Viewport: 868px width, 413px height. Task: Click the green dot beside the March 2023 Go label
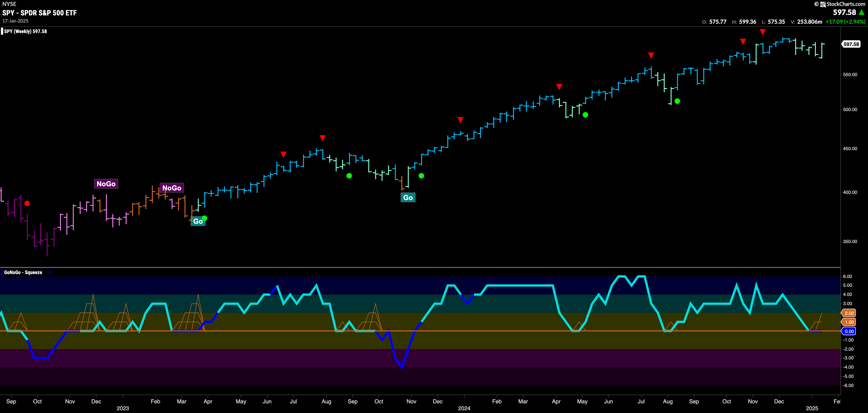pyautogui.click(x=204, y=218)
